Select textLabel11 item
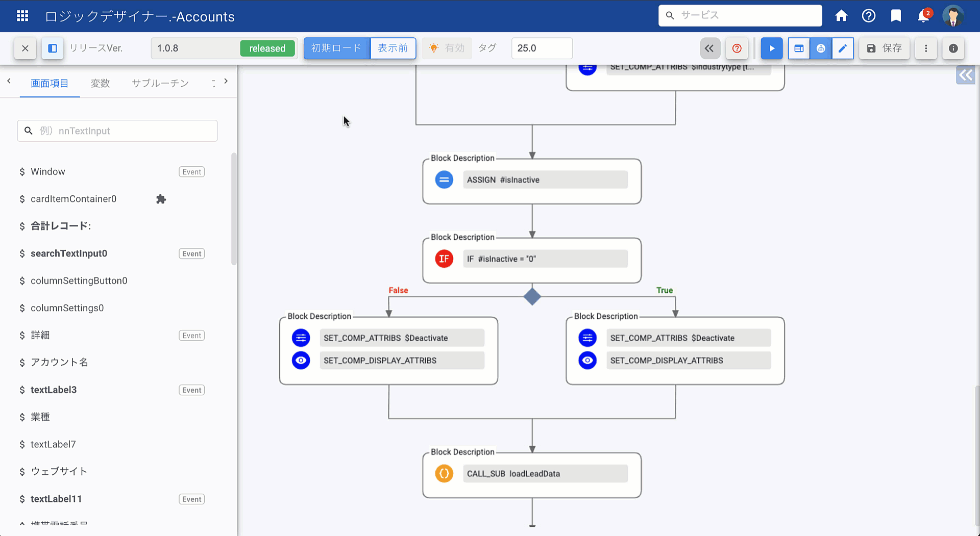The width and height of the screenshot is (980, 536). (56, 499)
